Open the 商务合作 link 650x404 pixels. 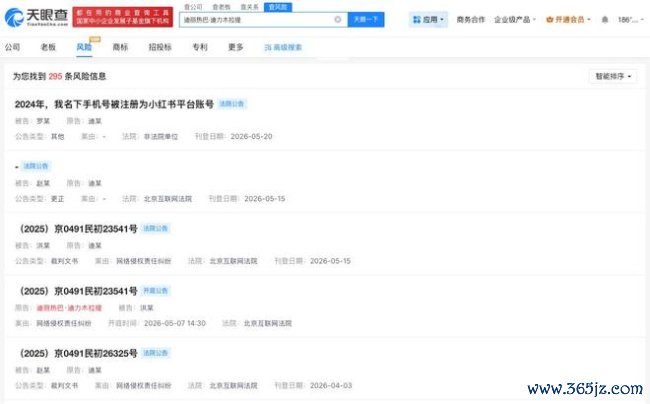click(471, 19)
